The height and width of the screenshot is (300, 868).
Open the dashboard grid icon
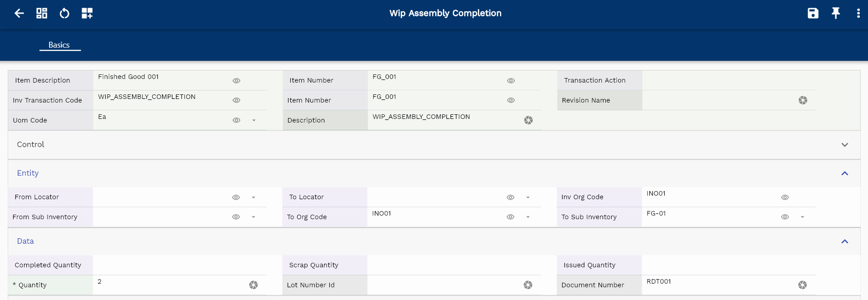click(42, 13)
